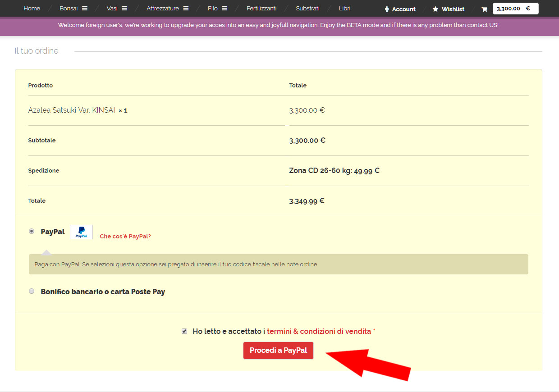Screen dimensions: 559x392
Task: Click the Prodotto column header
Action: click(x=41, y=85)
